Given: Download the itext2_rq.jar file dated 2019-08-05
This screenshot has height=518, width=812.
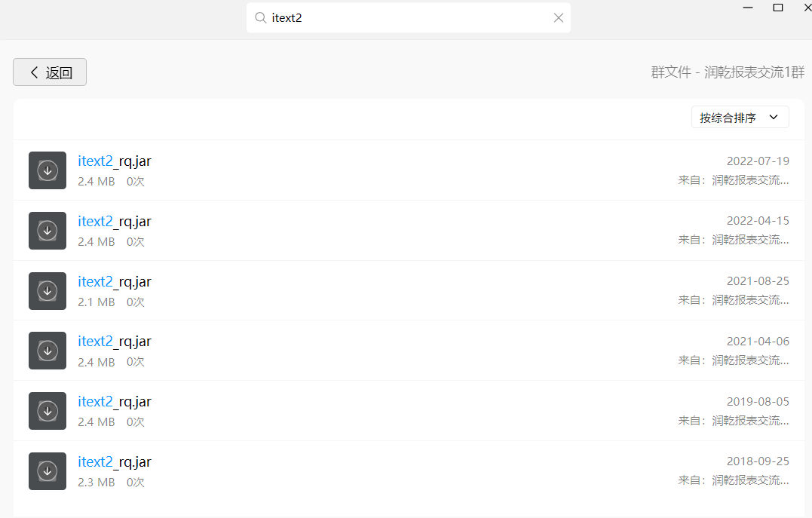Looking at the screenshot, I should pos(47,411).
